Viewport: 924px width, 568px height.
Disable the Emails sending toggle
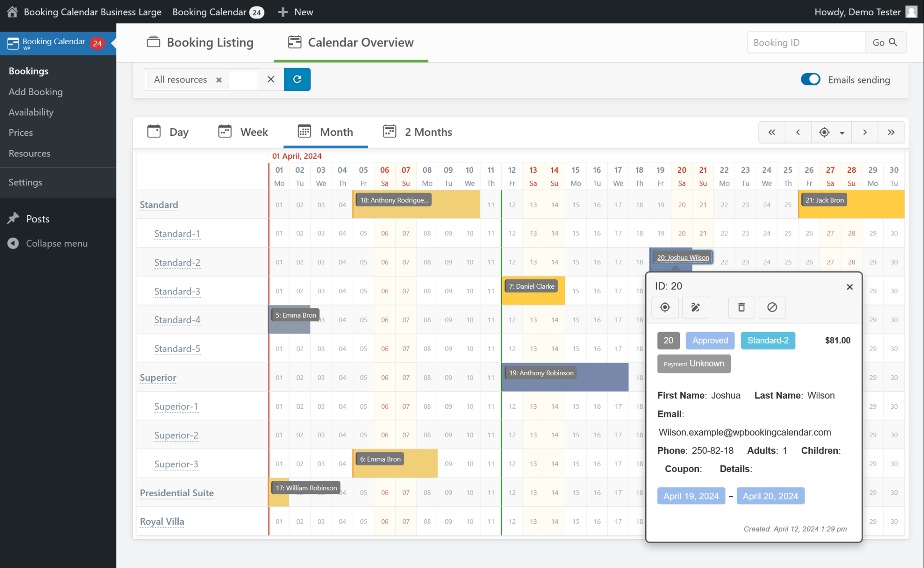pyautogui.click(x=810, y=79)
